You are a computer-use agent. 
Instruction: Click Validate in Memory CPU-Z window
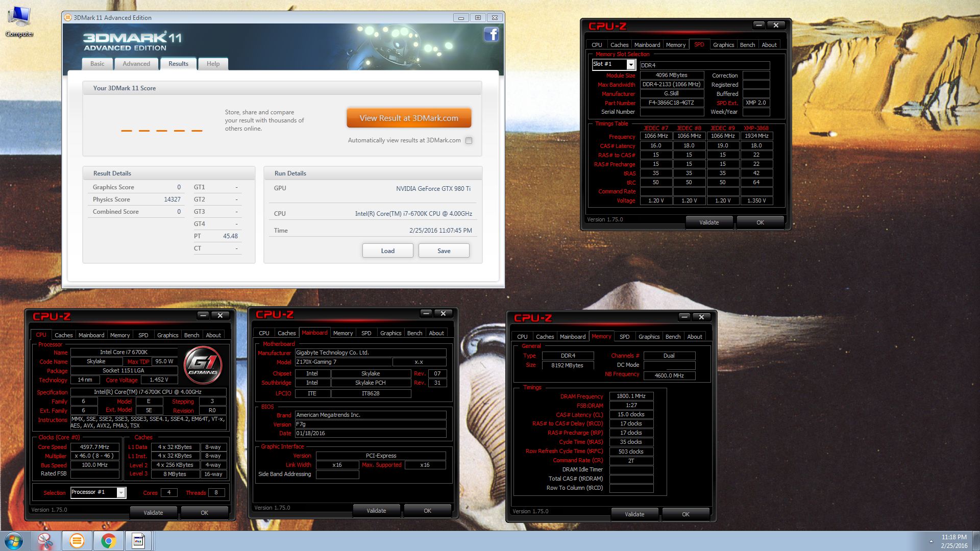click(634, 514)
